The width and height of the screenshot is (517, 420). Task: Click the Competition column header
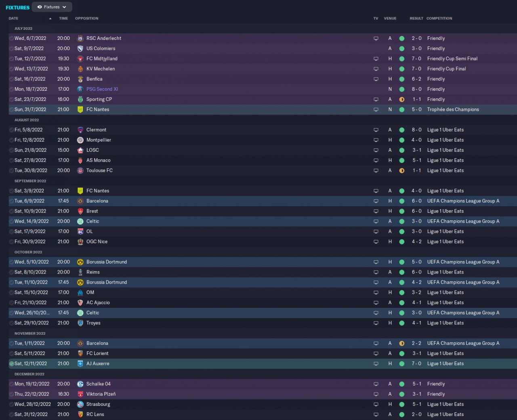(x=439, y=19)
